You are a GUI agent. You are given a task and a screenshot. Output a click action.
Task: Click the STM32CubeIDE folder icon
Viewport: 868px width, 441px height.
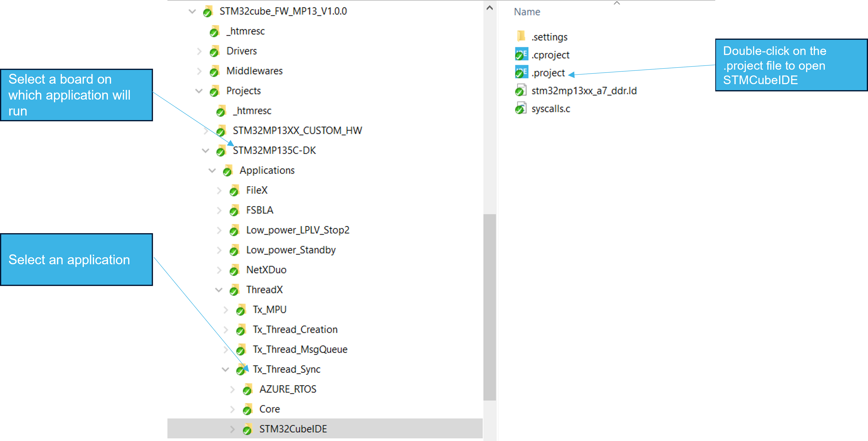coord(248,429)
